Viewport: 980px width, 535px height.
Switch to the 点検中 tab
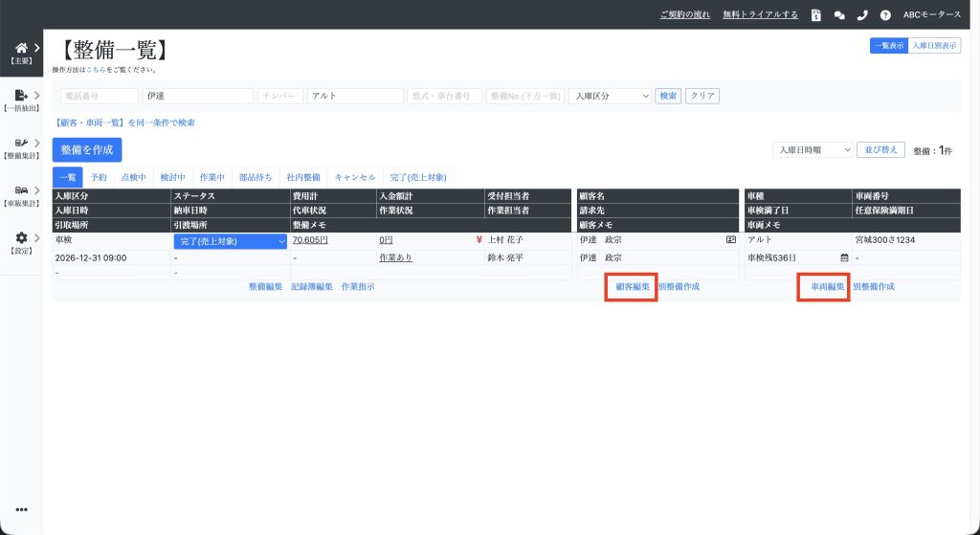(x=133, y=177)
